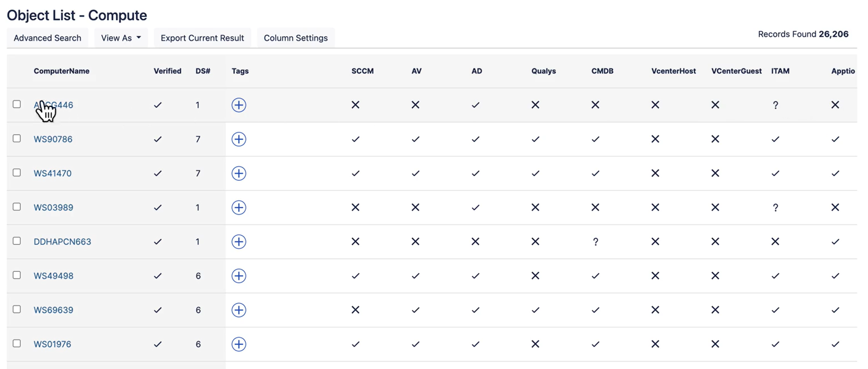Open the WS69639 computer link
This screenshot has height=369, width=868.
coord(53,310)
